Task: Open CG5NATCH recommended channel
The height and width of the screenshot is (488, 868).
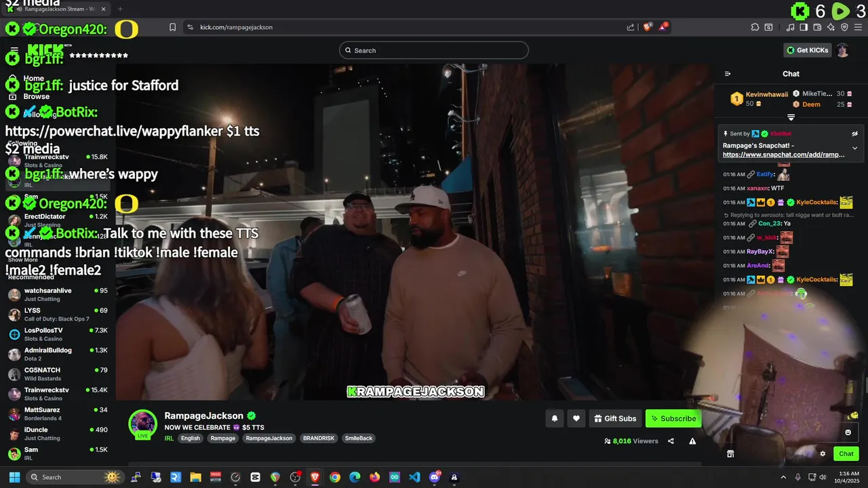Action: [x=58, y=374]
